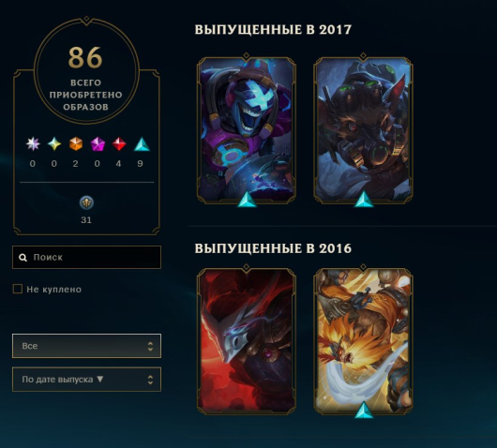Click the red Epic rarity gem icon
497x448 pixels.
click(x=119, y=143)
